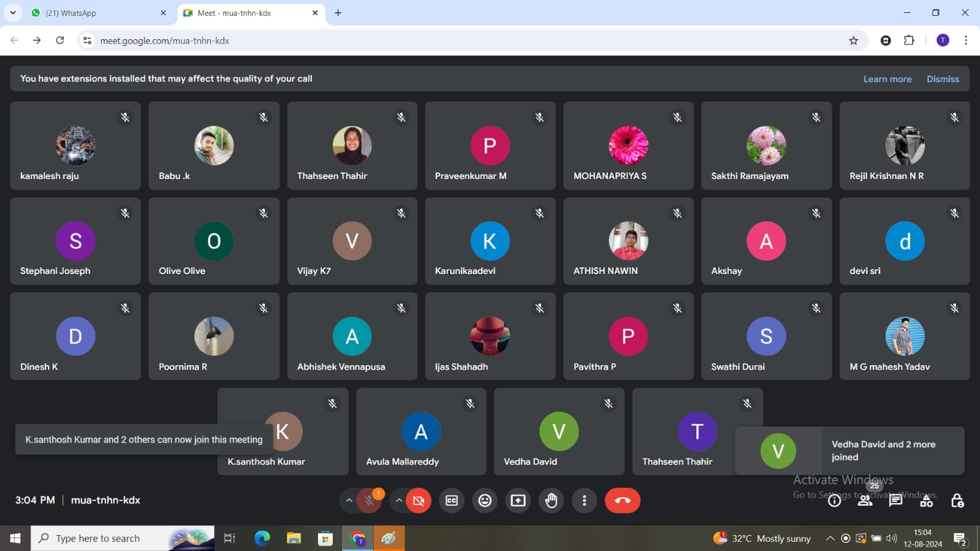Viewport: 980px width, 551px height.
Task: Toggle the camera on/off button
Action: point(419,501)
